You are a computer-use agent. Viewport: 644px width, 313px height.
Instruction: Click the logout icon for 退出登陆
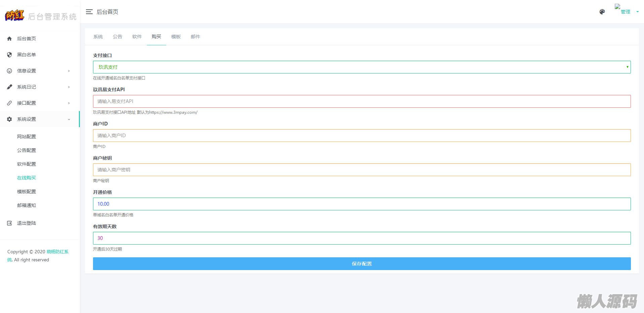[9, 223]
